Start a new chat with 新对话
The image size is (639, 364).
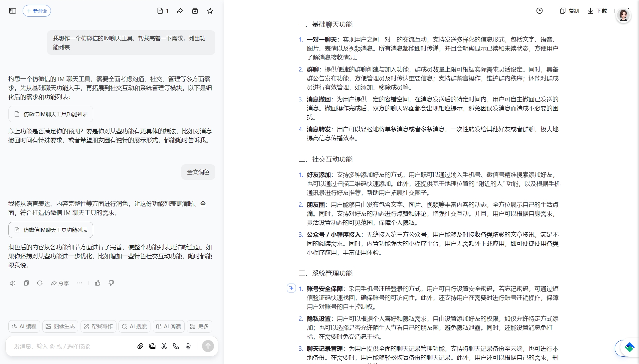pos(37,11)
